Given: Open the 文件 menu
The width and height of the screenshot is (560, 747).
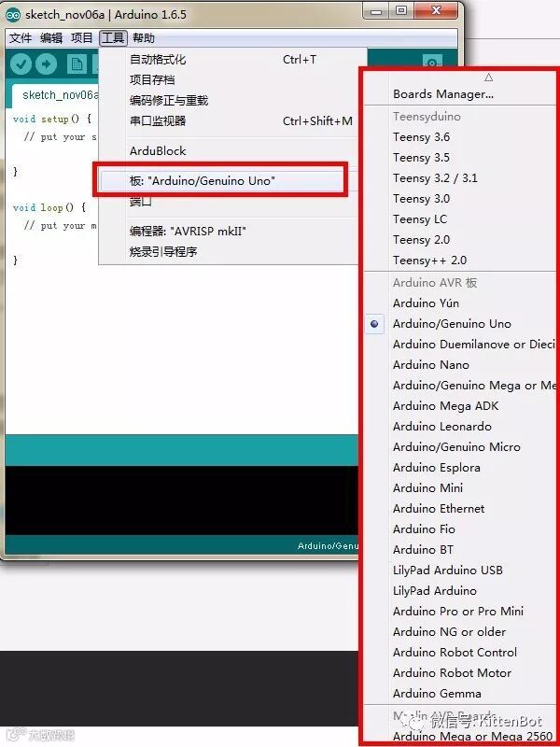Looking at the screenshot, I should (21, 37).
